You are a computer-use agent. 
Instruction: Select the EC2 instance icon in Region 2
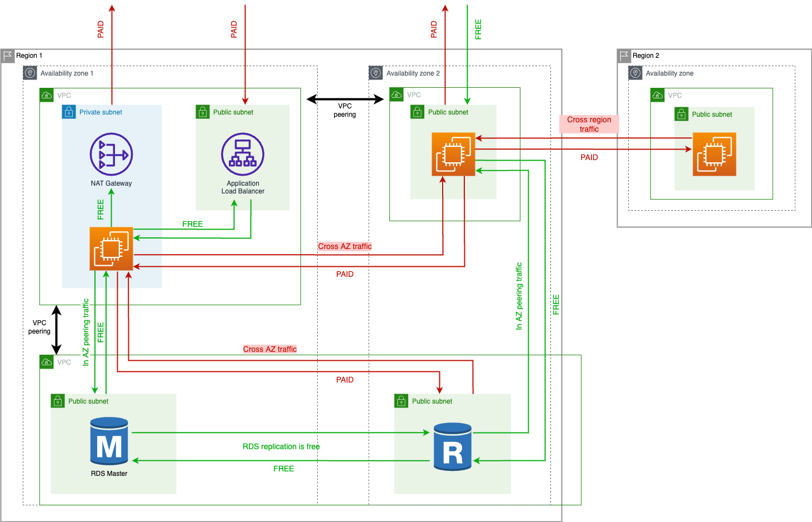coord(714,154)
